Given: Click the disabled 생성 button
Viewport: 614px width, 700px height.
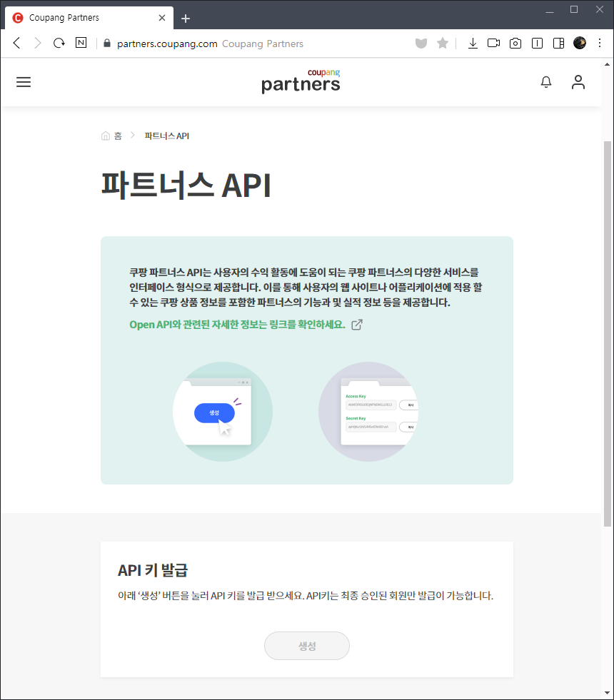Looking at the screenshot, I should pos(307,646).
